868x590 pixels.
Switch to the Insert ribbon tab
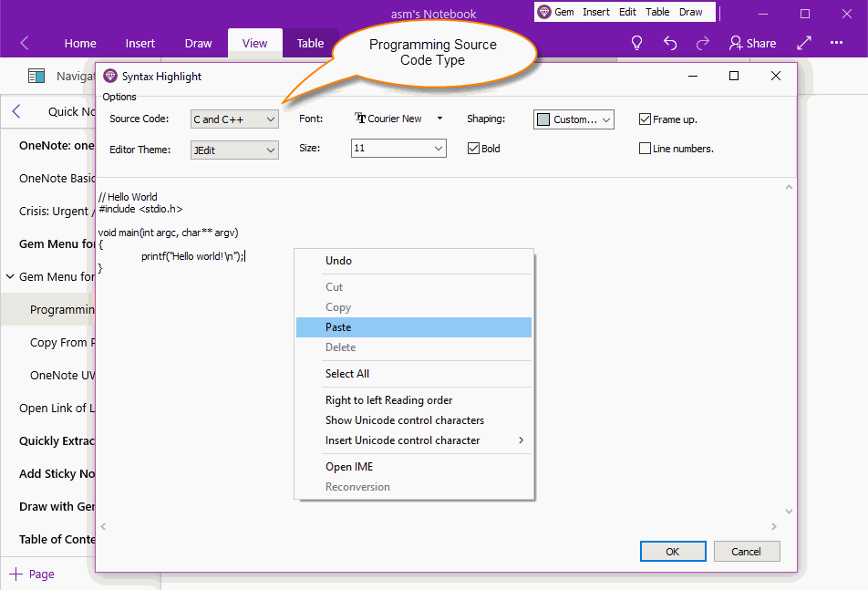tap(140, 43)
